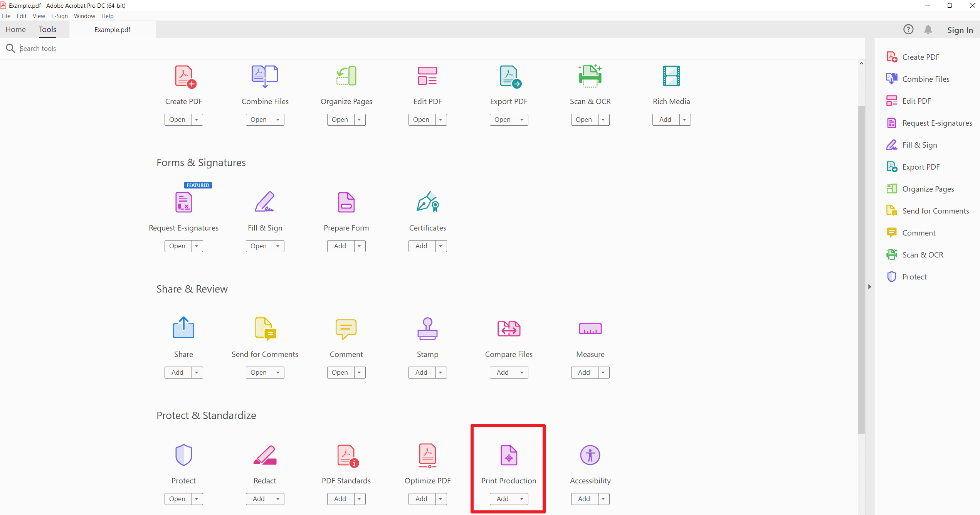Click the Certificates icon

click(x=427, y=201)
